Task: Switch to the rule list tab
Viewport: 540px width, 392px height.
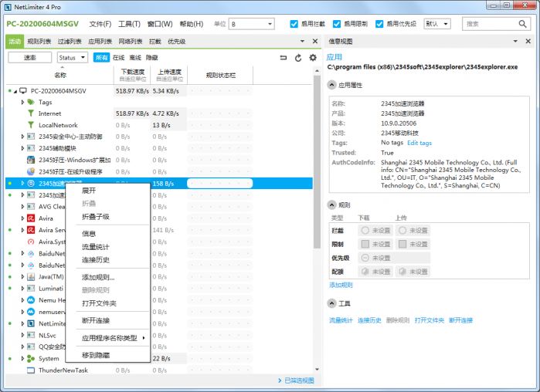Action: [39, 41]
